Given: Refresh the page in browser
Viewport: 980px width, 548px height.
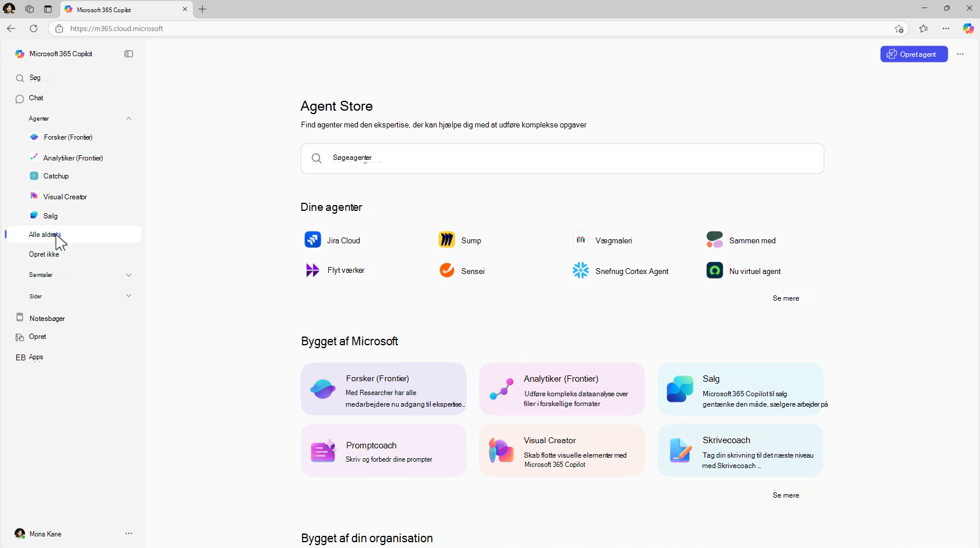Looking at the screenshot, I should (x=34, y=28).
